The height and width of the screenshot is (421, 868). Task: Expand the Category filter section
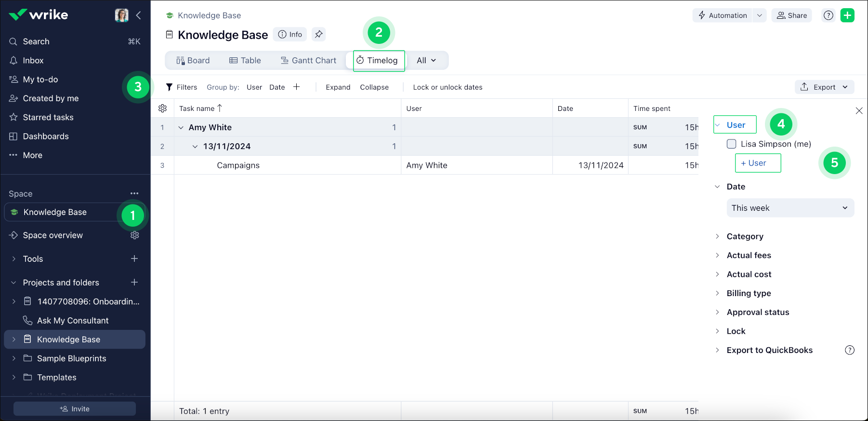[745, 236]
